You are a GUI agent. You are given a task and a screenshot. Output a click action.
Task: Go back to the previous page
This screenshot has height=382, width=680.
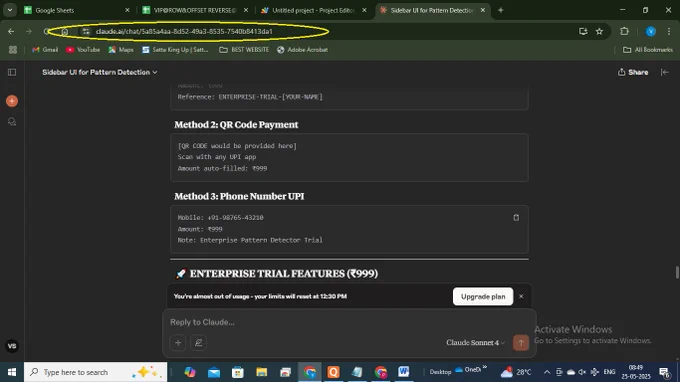point(11,31)
